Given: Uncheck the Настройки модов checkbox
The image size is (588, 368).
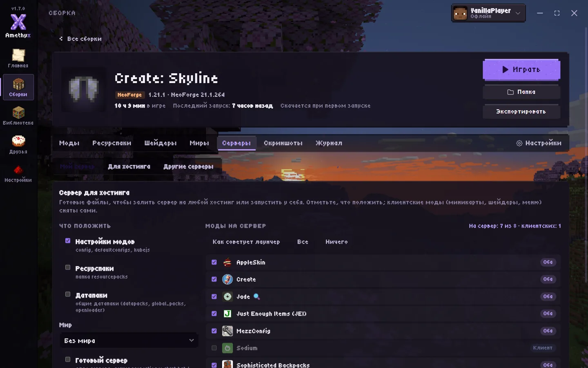Looking at the screenshot, I should [68, 241].
